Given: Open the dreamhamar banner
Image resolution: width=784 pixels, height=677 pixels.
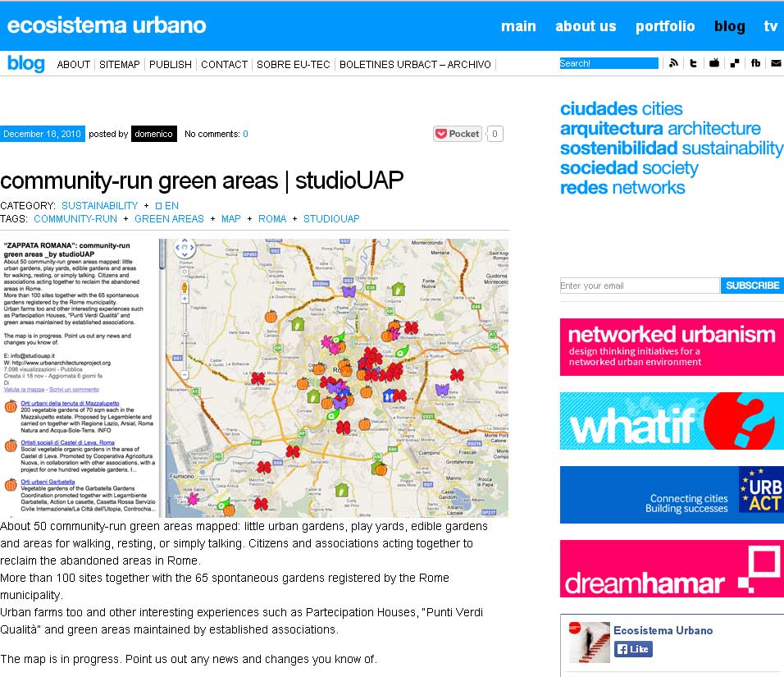Looking at the screenshot, I should [672, 569].
